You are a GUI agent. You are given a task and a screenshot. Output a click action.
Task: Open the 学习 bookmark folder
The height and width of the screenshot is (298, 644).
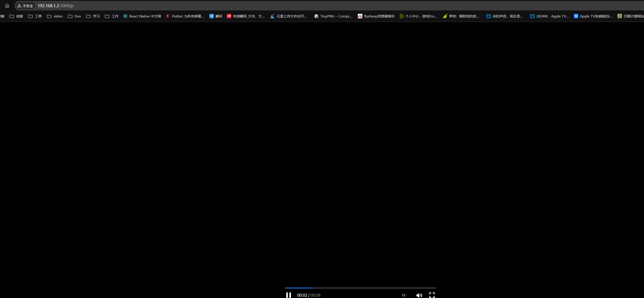93,16
